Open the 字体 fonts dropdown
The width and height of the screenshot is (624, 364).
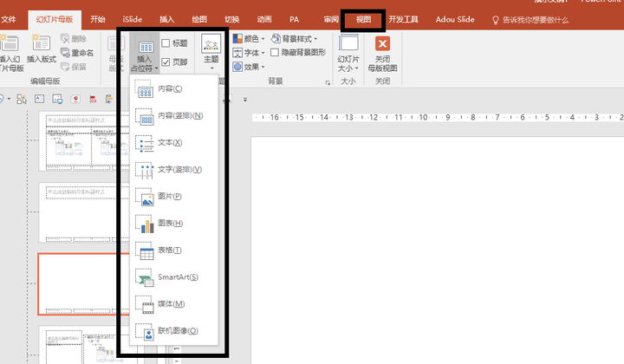pos(249,53)
